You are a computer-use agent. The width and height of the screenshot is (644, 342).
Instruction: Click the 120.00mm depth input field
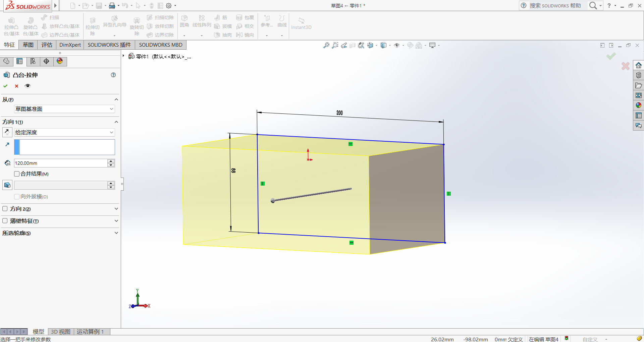point(61,163)
